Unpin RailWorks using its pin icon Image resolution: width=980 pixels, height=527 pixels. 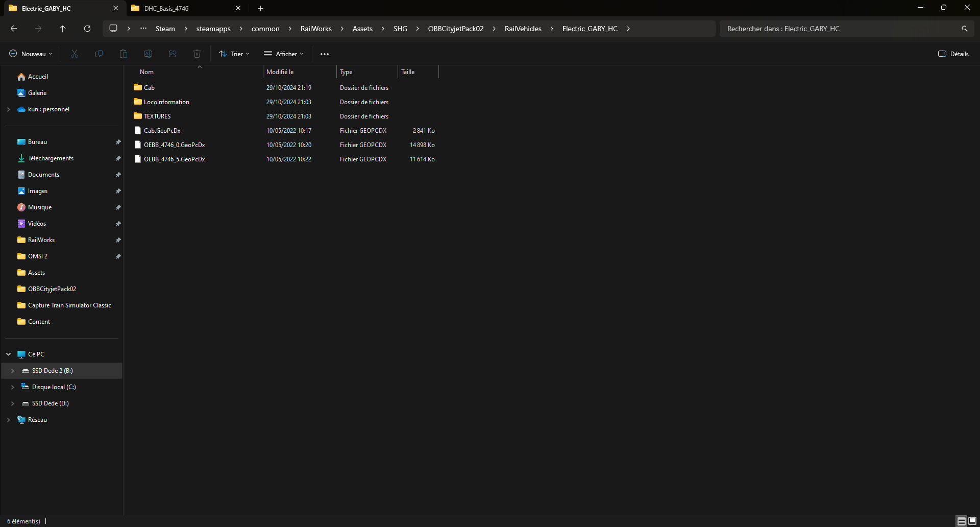[x=118, y=240]
